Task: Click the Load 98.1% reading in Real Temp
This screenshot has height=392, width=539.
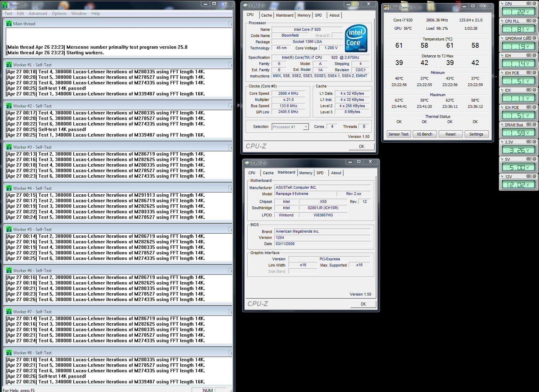Action: [437, 28]
